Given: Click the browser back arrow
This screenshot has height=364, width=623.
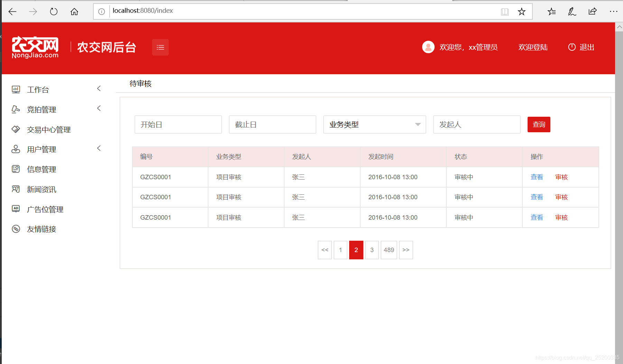Looking at the screenshot, I should (12, 12).
